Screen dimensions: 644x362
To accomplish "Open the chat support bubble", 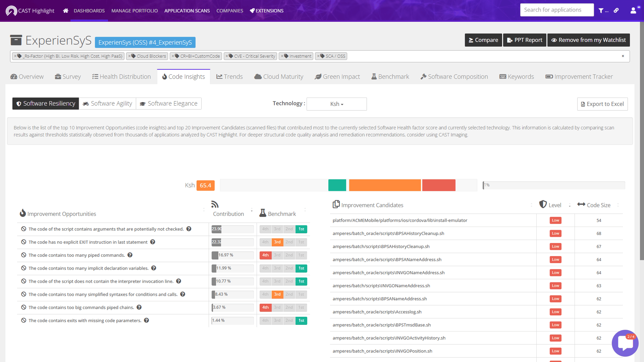I will pyautogui.click(x=625, y=343).
